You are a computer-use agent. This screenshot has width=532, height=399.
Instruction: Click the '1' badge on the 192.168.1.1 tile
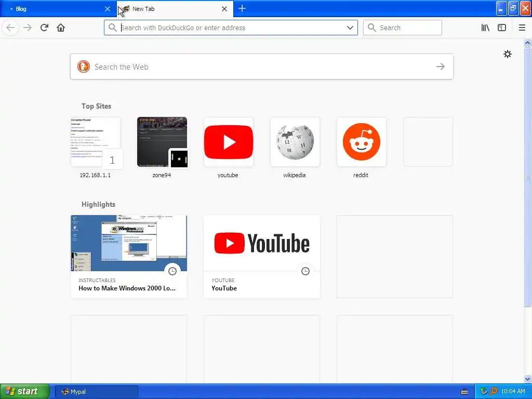(112, 159)
